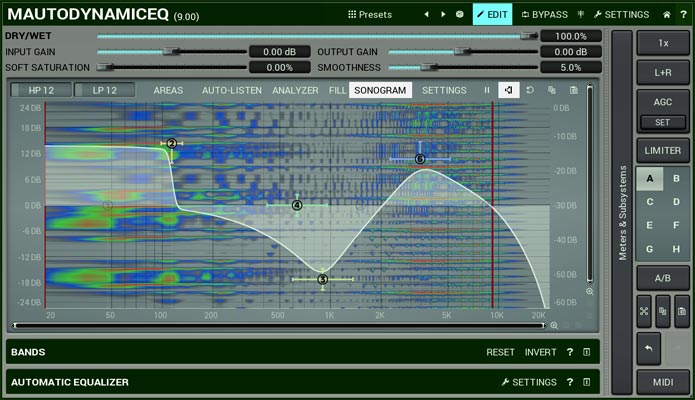The width and height of the screenshot is (695, 400).
Task: Switch to the SONOGRAM tab
Action: [x=380, y=90]
